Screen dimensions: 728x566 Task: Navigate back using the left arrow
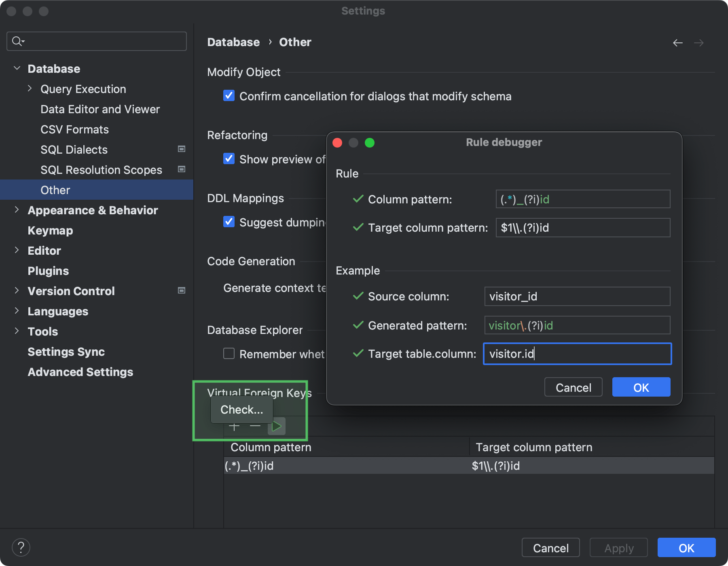[x=678, y=42]
